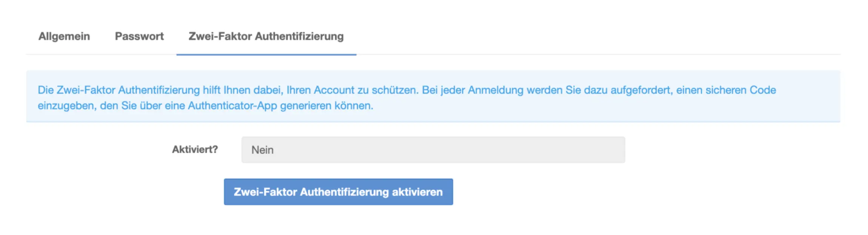Click "generieren können" at the banner text end
868x235 pixels.
326,106
